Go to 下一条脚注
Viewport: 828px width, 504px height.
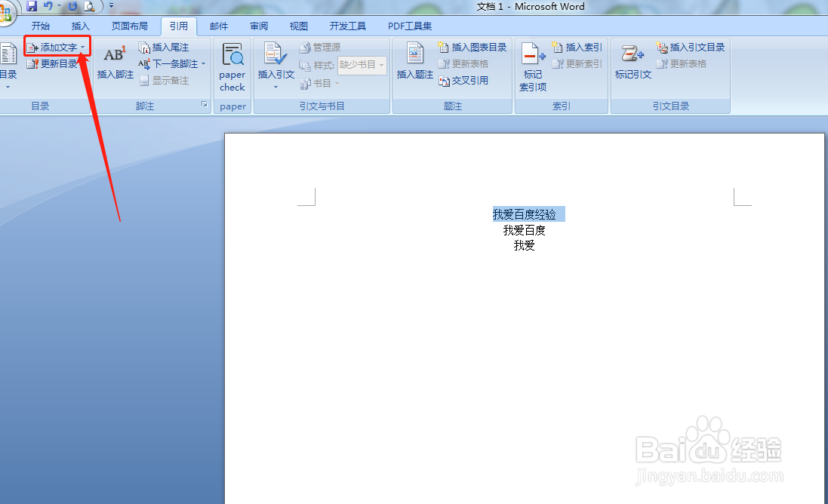[x=168, y=64]
